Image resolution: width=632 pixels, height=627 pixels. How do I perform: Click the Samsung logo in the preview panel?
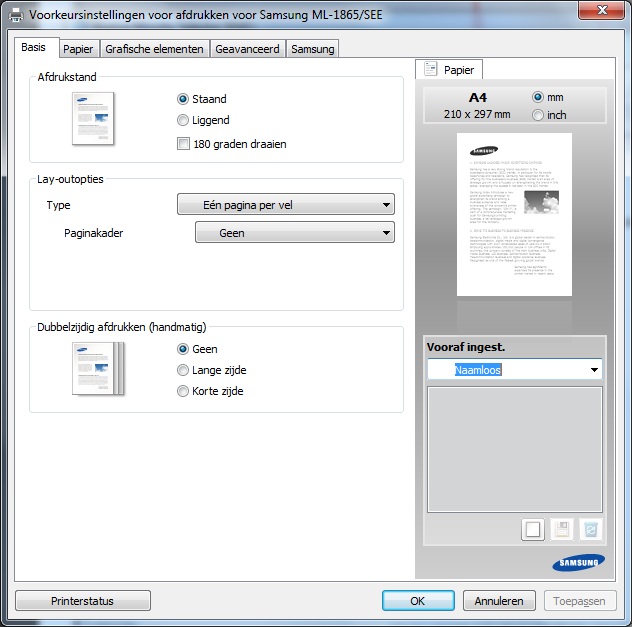[578, 563]
